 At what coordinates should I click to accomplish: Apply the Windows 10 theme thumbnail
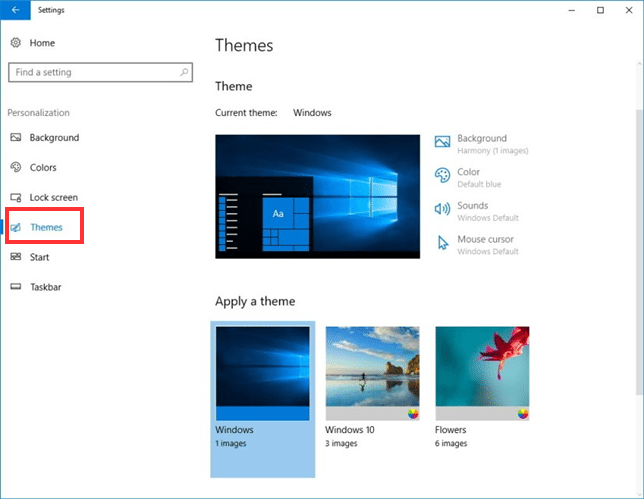(373, 373)
